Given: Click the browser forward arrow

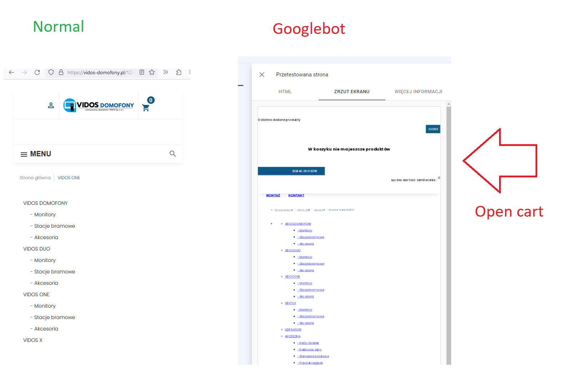Looking at the screenshot, I should click(x=24, y=72).
